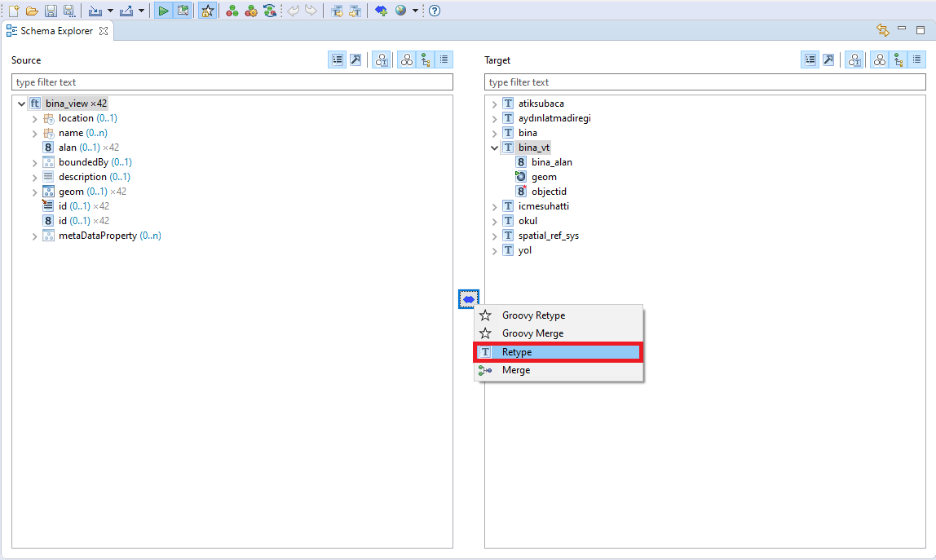Click the Target filter text field
936x560 pixels.
(705, 82)
